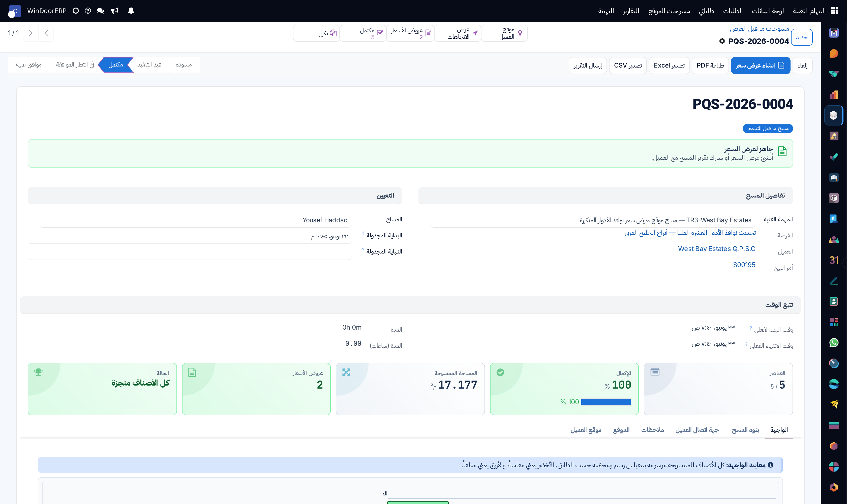Click the تكرار duplicate smart button
The image size is (847, 504).
(316, 33)
